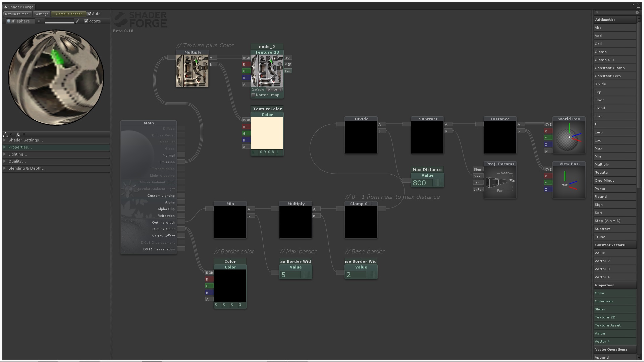
Task: Open the sf_sphere mesh selector
Action: (x=20, y=21)
